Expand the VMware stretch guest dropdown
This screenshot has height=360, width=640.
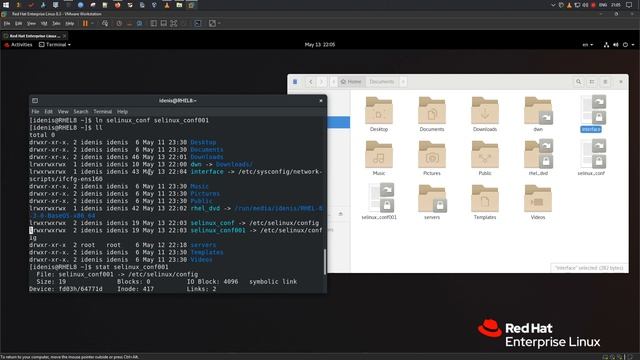[x=219, y=24]
